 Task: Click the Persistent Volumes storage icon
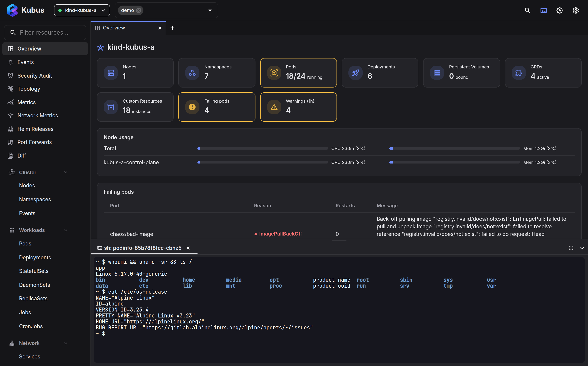[437, 73]
